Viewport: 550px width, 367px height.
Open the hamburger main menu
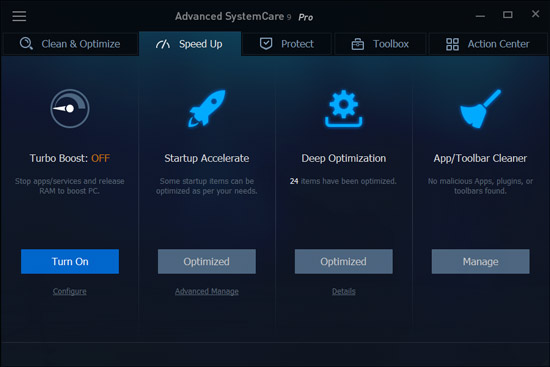(x=19, y=16)
